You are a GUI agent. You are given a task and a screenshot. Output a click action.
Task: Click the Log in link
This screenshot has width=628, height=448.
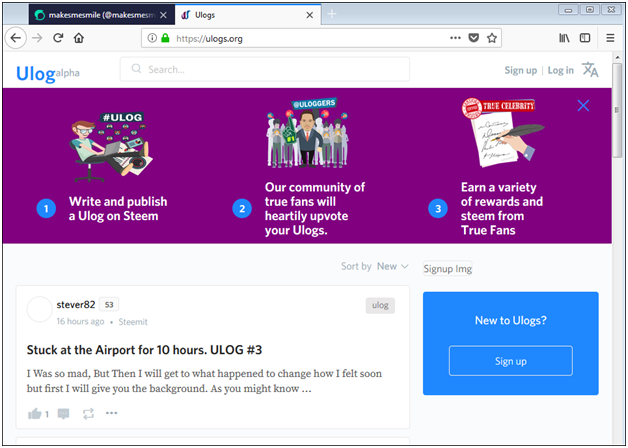click(x=560, y=70)
